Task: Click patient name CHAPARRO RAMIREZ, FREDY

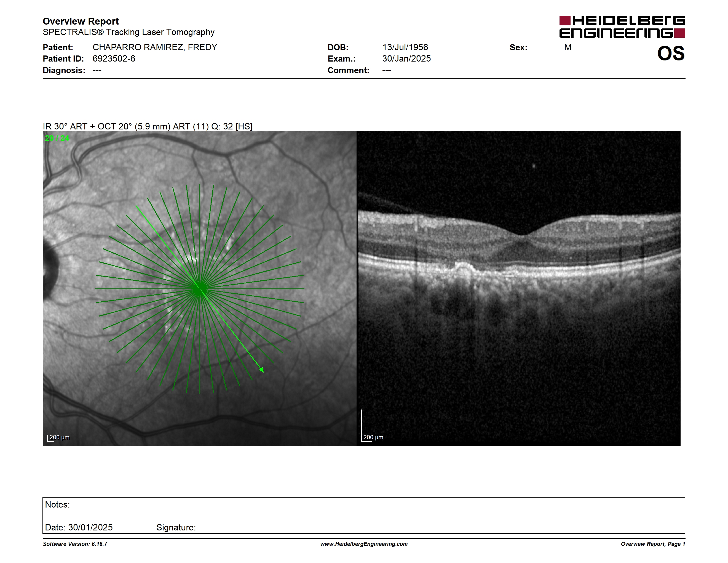Action: point(155,47)
